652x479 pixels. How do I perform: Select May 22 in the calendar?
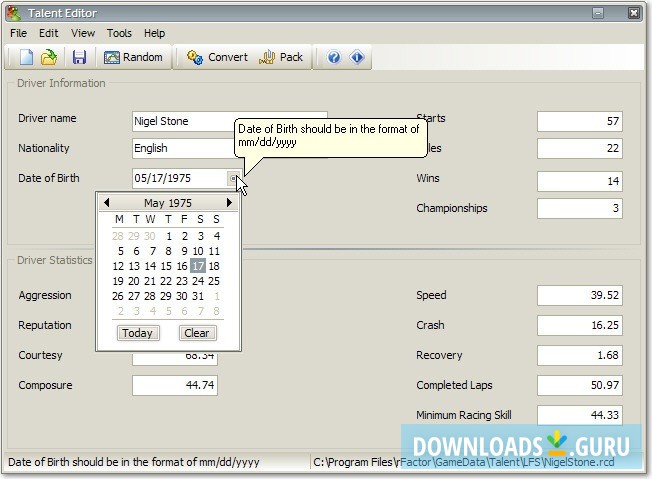[166, 281]
